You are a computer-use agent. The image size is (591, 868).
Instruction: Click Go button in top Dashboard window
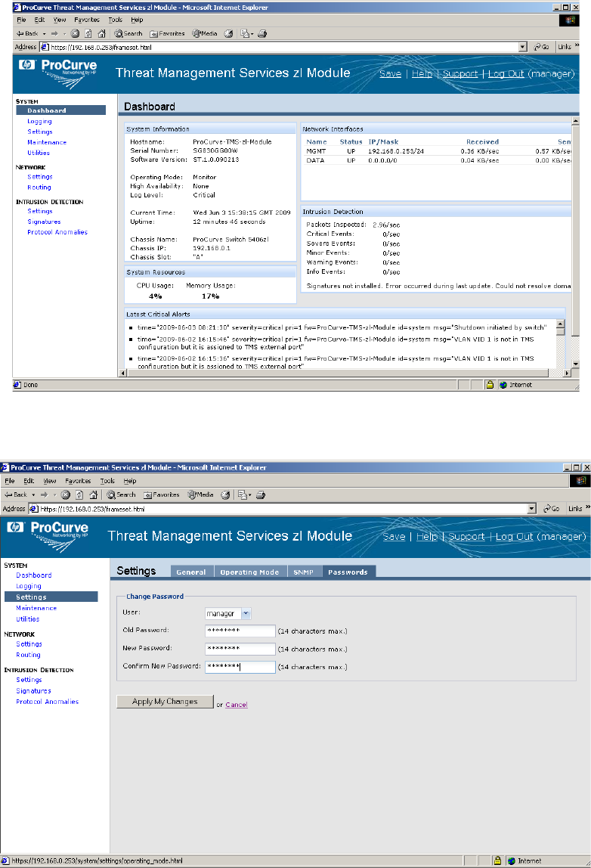click(541, 47)
